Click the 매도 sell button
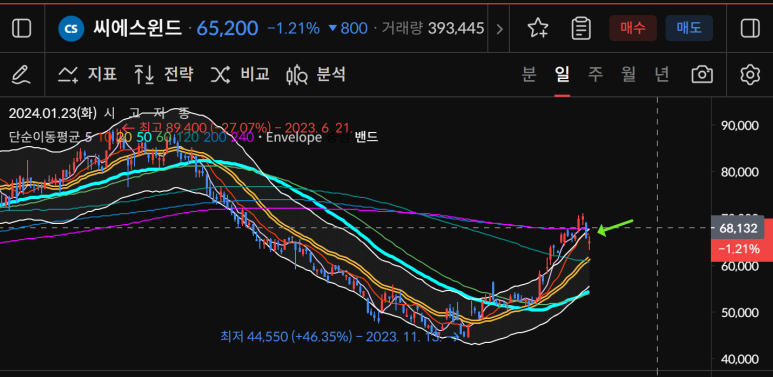The width and height of the screenshot is (773, 377). 689,28
